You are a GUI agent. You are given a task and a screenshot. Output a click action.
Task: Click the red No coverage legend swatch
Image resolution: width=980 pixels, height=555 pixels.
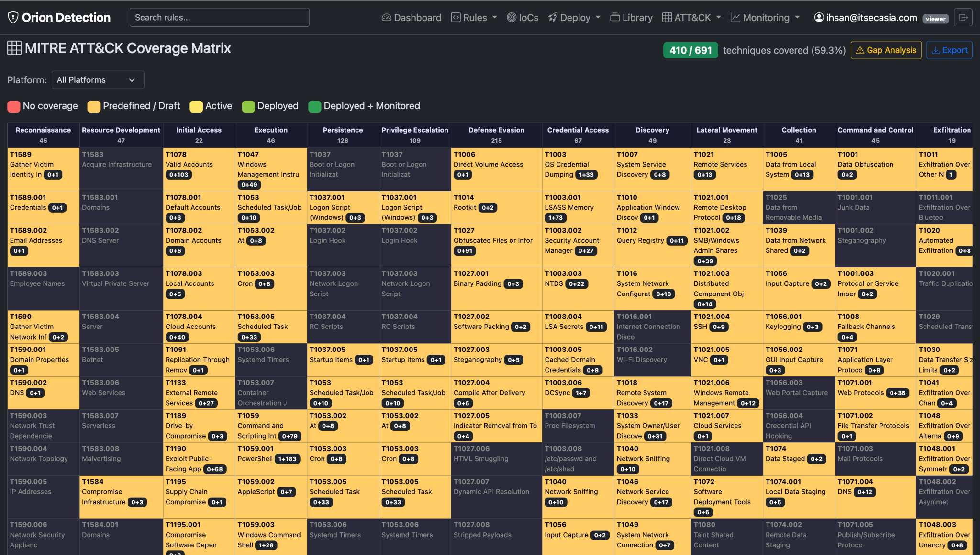click(14, 106)
